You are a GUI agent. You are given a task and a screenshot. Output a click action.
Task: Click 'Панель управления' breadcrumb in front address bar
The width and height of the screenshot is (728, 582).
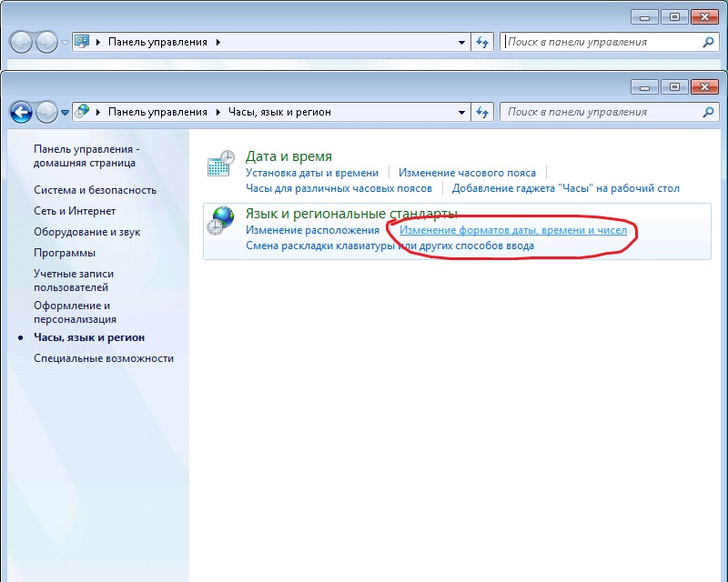tap(157, 112)
